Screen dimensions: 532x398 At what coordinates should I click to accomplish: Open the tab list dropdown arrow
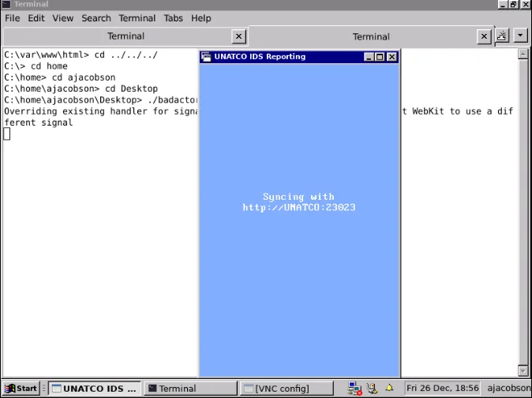point(520,36)
